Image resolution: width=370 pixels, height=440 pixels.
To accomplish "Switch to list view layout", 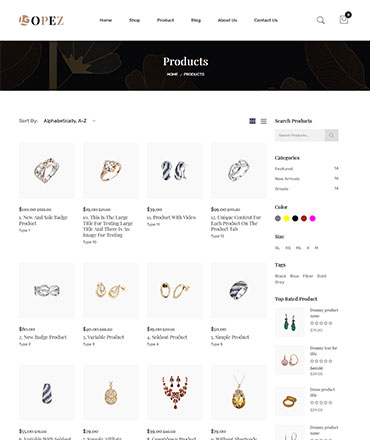I will coord(264,121).
